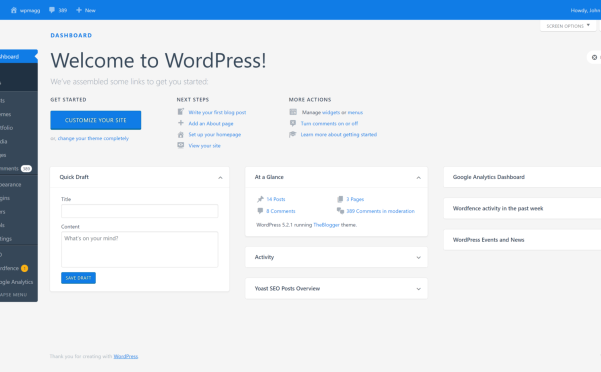Click the pin icon next to 14 Posts
The image size is (601, 372).
pos(260,199)
